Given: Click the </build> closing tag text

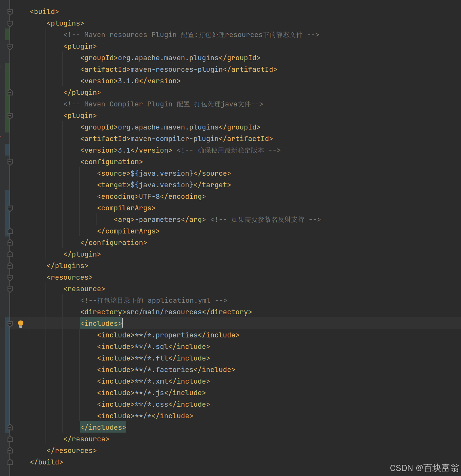Looking at the screenshot, I should pyautogui.click(x=47, y=462).
